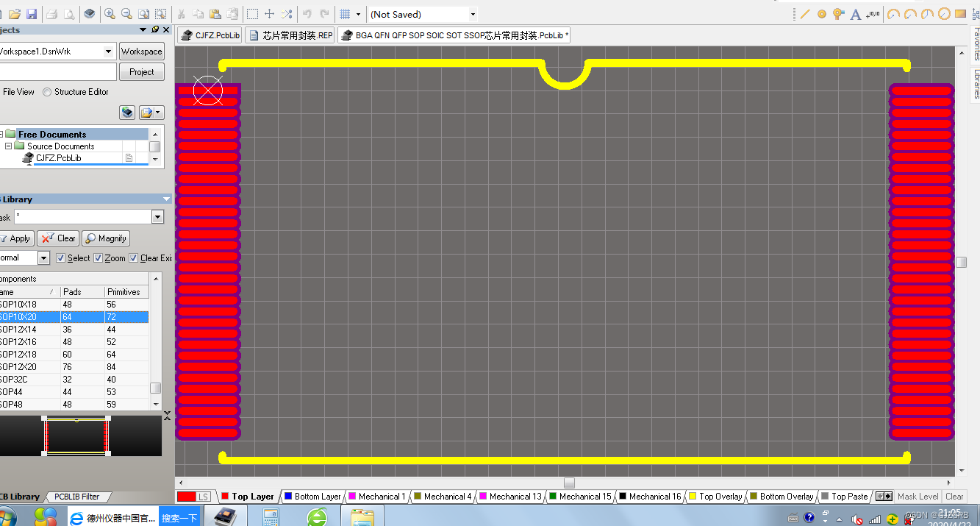Click the Mask Level button
Screen dimensions: 980x526
point(918,497)
